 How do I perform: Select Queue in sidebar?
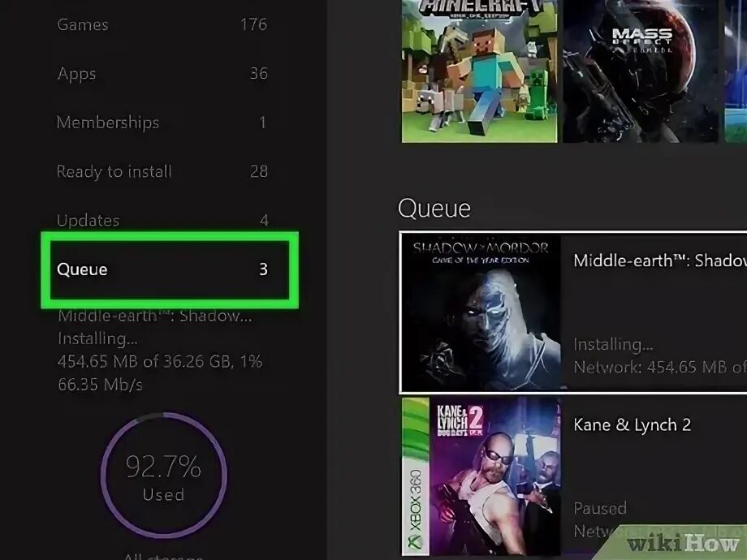(170, 269)
